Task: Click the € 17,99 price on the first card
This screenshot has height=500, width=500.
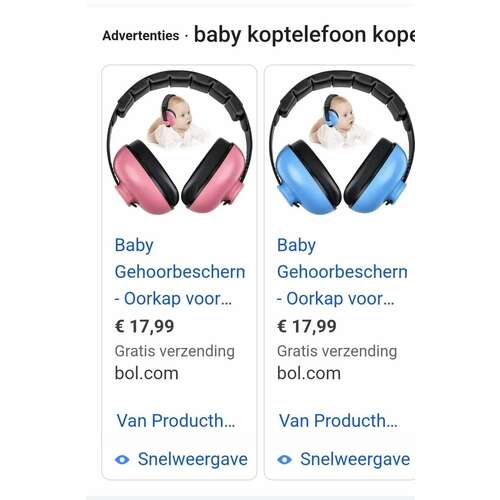Action: 144,326
